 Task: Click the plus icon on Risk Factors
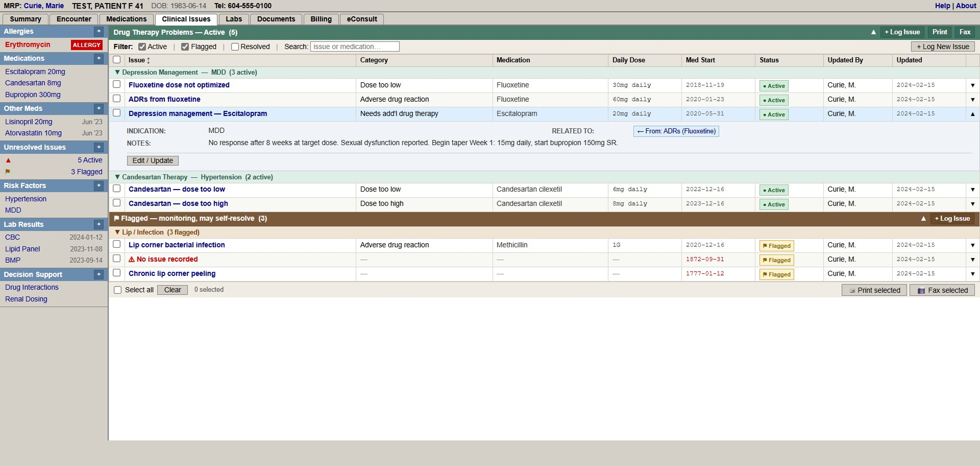coord(99,186)
